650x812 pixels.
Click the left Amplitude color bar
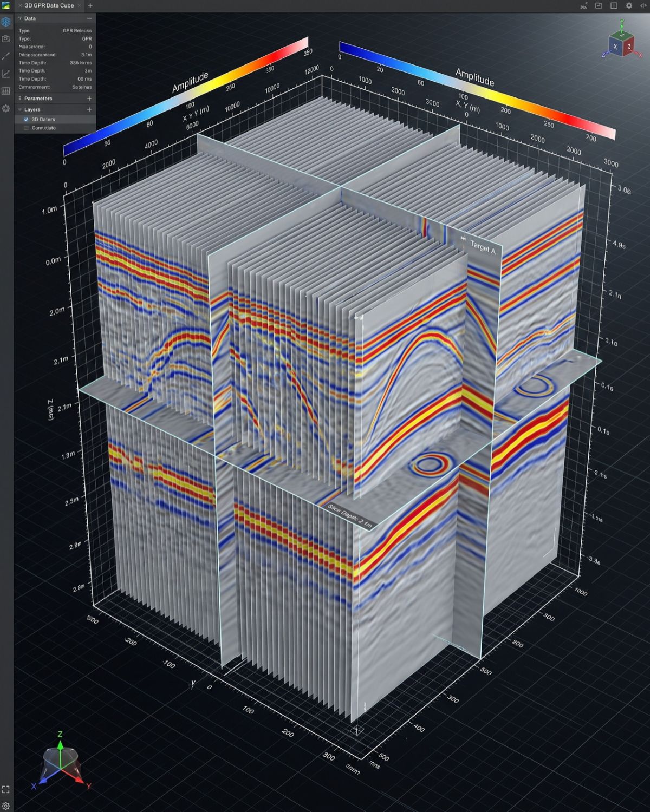point(186,96)
